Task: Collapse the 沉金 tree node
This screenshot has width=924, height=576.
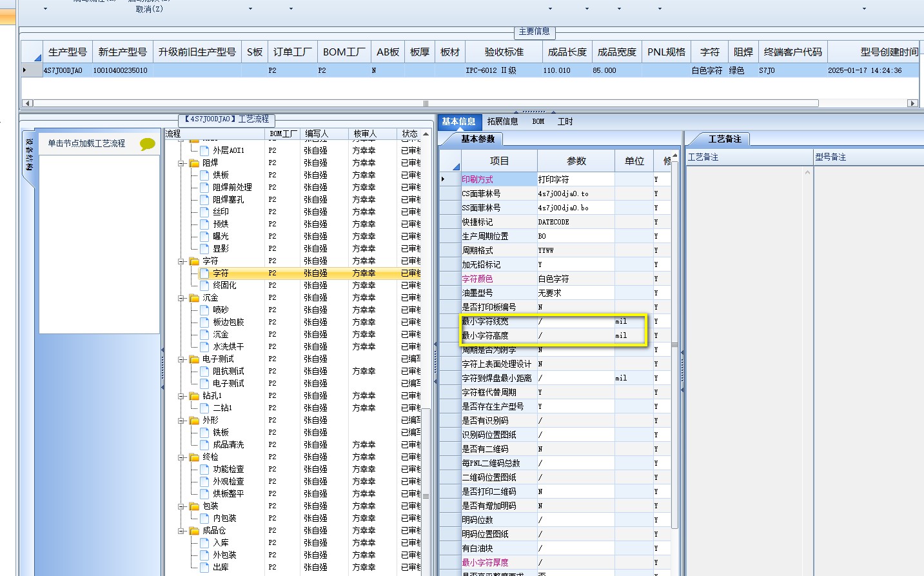Action: [x=182, y=298]
